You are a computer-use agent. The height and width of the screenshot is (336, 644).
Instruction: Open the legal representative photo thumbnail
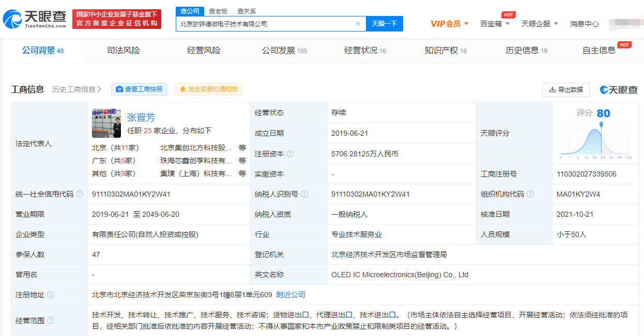pyautogui.click(x=106, y=123)
